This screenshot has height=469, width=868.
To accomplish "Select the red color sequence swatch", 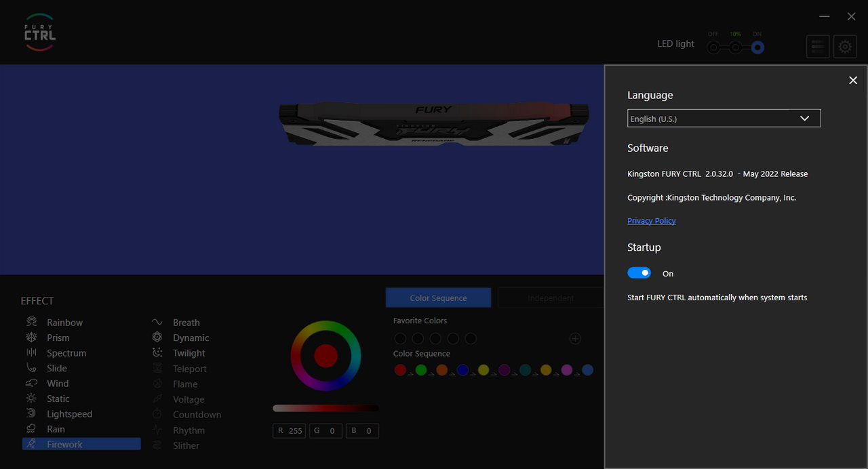I will pos(400,369).
